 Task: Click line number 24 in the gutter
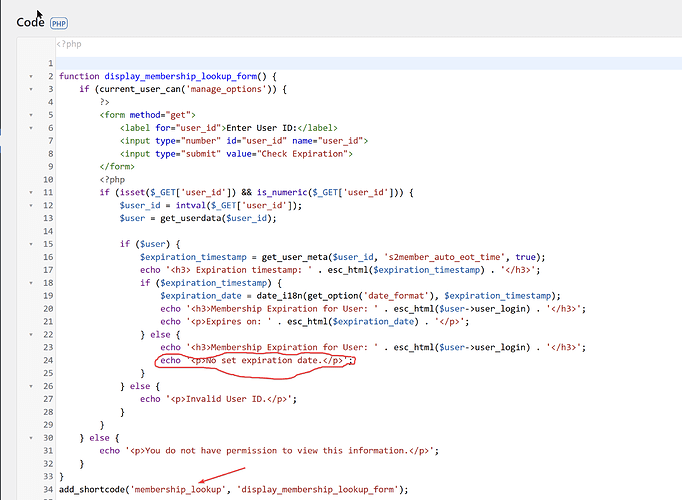[48, 360]
